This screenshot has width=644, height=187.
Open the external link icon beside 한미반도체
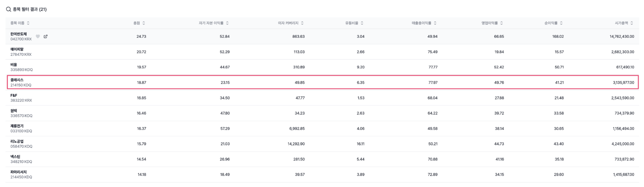click(x=45, y=36)
